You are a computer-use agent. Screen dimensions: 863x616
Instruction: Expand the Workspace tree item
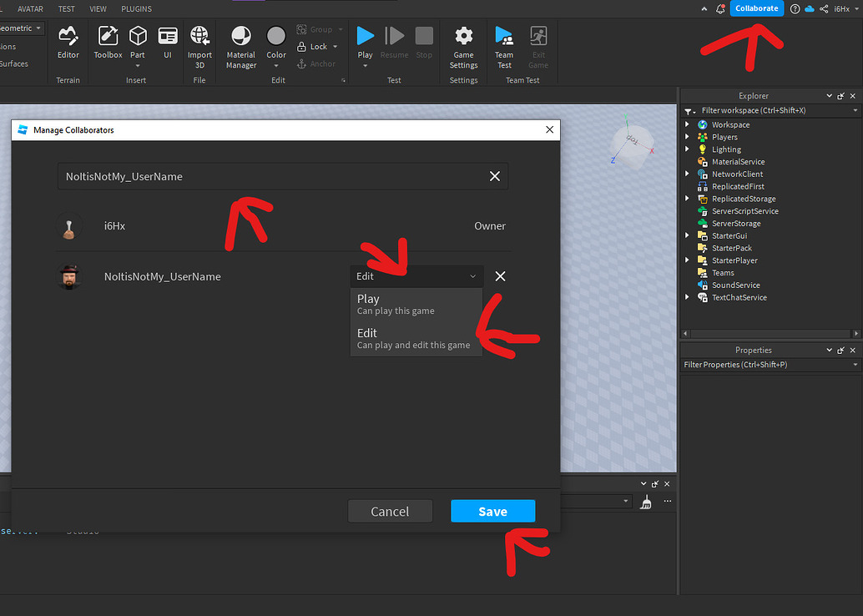(687, 124)
